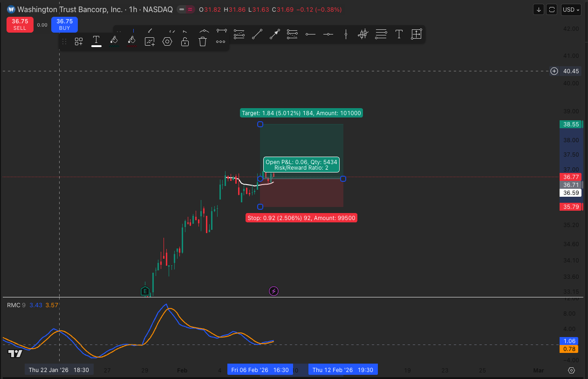Select the Trend line tool

point(257,34)
